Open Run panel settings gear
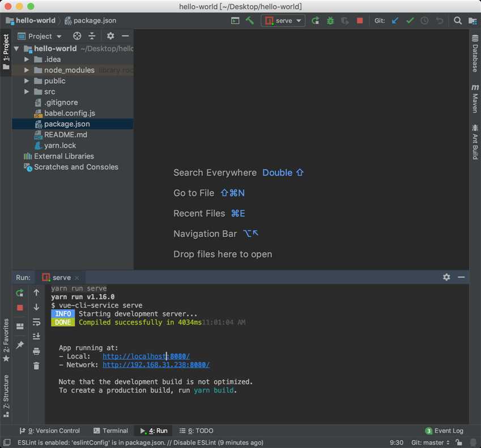The height and width of the screenshot is (448, 481). [x=446, y=277]
